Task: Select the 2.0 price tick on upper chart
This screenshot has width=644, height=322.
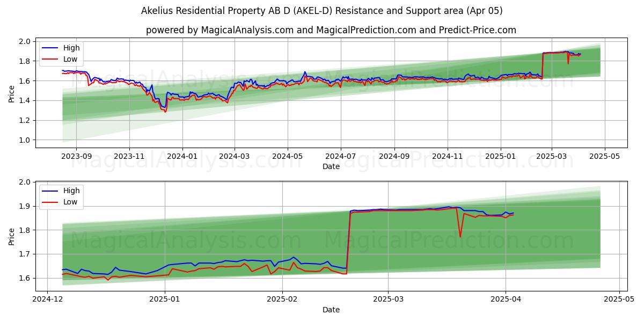Action: tap(25, 41)
